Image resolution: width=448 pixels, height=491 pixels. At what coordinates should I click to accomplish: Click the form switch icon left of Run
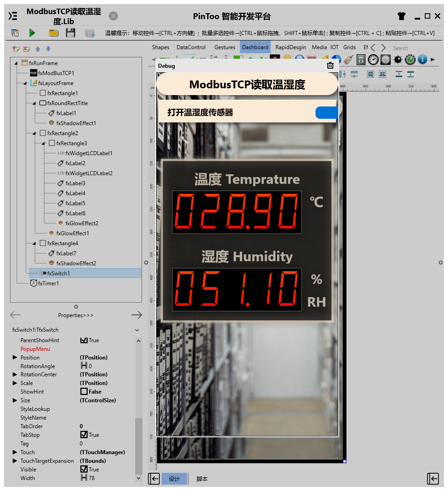pos(15,33)
